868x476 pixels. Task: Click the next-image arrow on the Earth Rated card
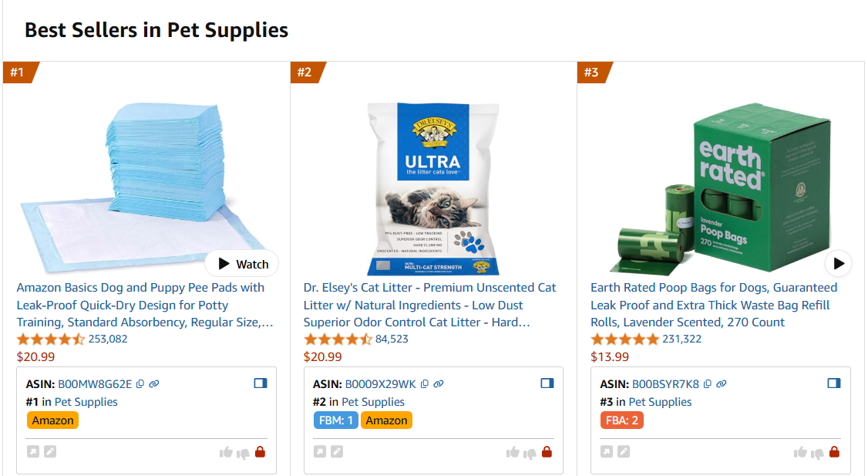click(838, 263)
